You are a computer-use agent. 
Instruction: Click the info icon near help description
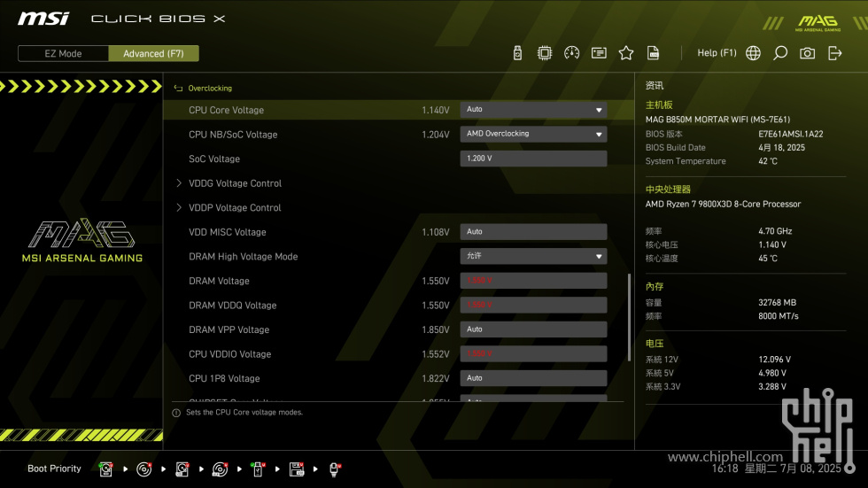176,413
